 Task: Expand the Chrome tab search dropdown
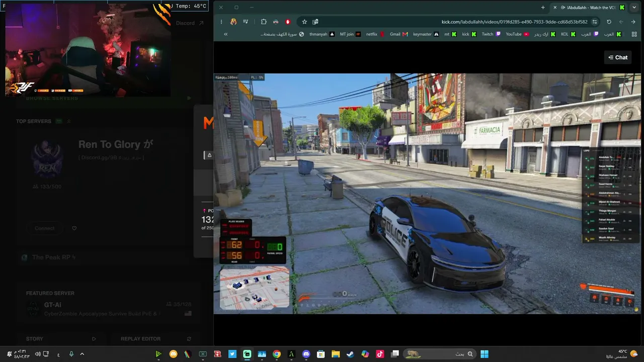coord(634,8)
